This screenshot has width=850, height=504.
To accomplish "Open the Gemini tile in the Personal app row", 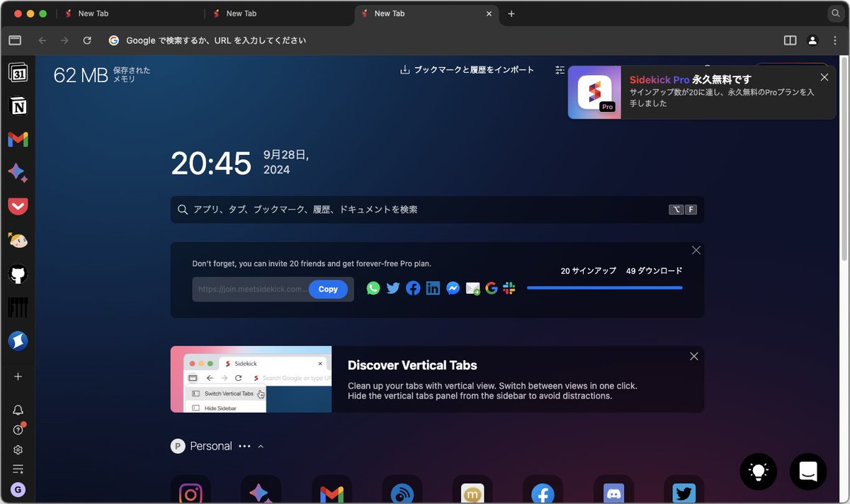I will (261, 489).
